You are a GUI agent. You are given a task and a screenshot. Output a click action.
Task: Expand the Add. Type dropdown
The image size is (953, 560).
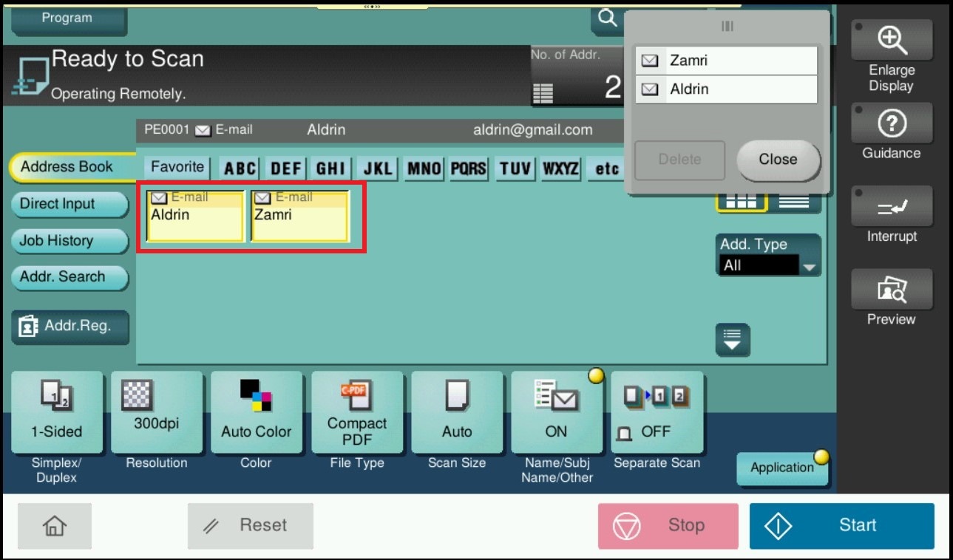(769, 265)
